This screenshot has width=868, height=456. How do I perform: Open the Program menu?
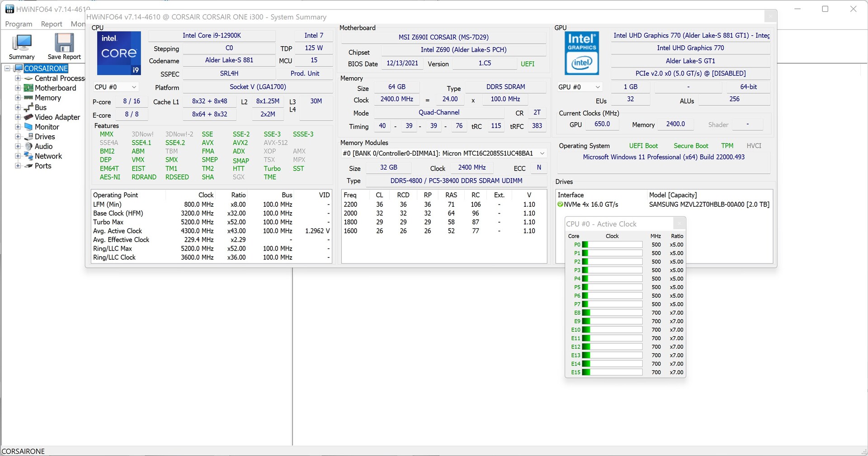[x=19, y=24]
